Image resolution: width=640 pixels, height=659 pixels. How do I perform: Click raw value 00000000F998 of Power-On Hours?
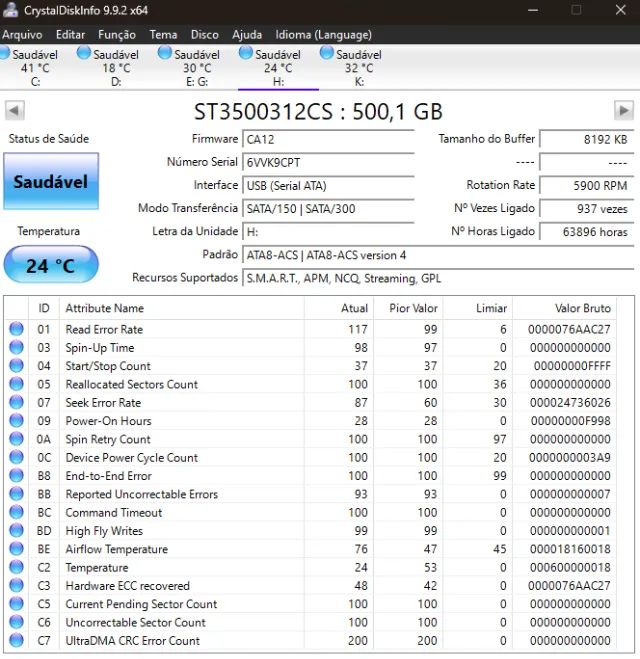point(570,421)
